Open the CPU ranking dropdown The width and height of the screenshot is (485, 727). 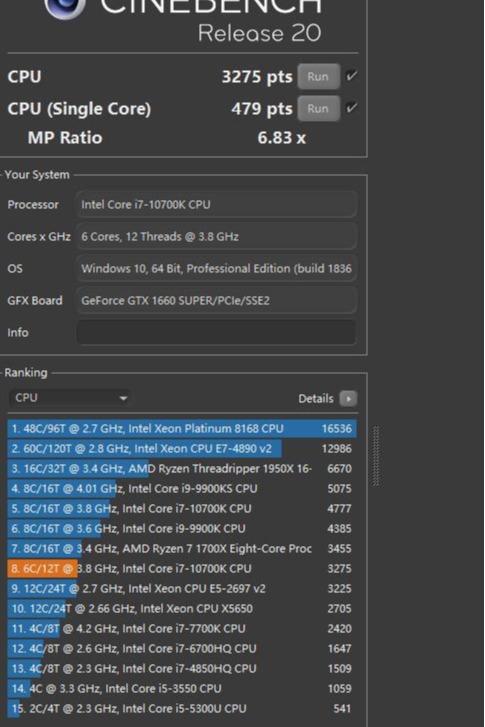(x=70, y=398)
